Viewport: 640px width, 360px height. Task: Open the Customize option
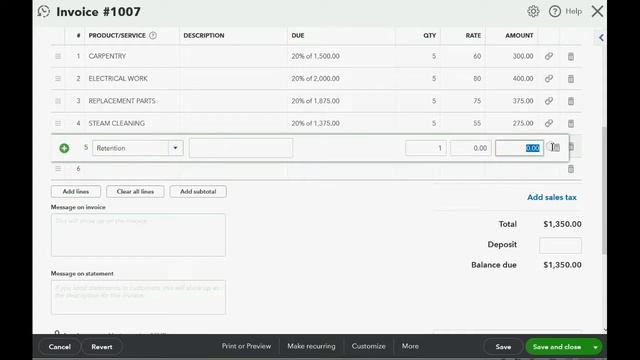[x=368, y=346]
